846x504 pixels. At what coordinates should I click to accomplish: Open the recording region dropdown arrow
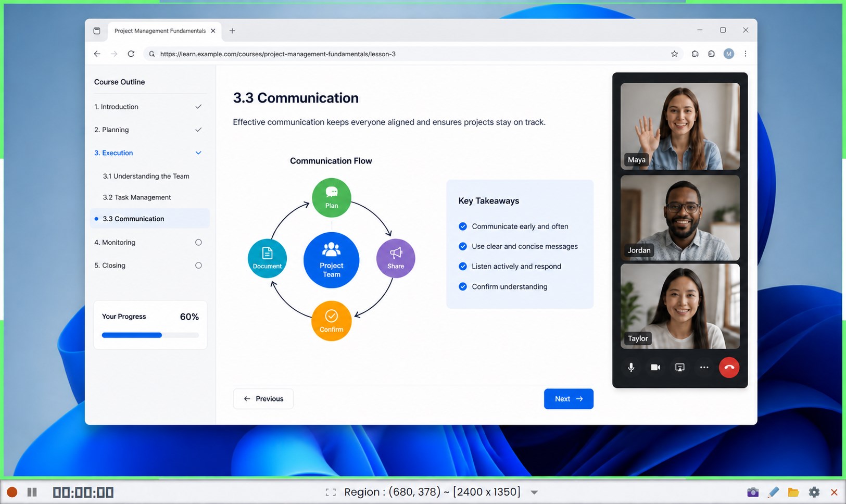click(x=534, y=493)
